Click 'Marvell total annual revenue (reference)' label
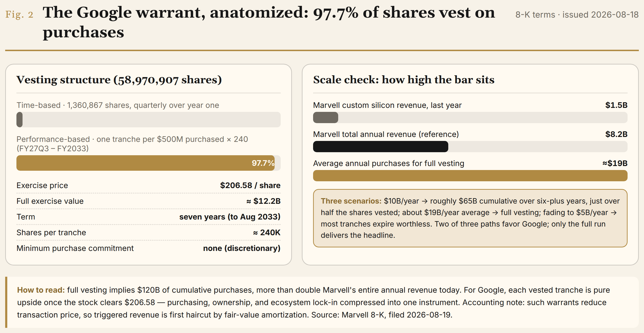Image resolution: width=644 pixels, height=333 pixels. point(386,134)
